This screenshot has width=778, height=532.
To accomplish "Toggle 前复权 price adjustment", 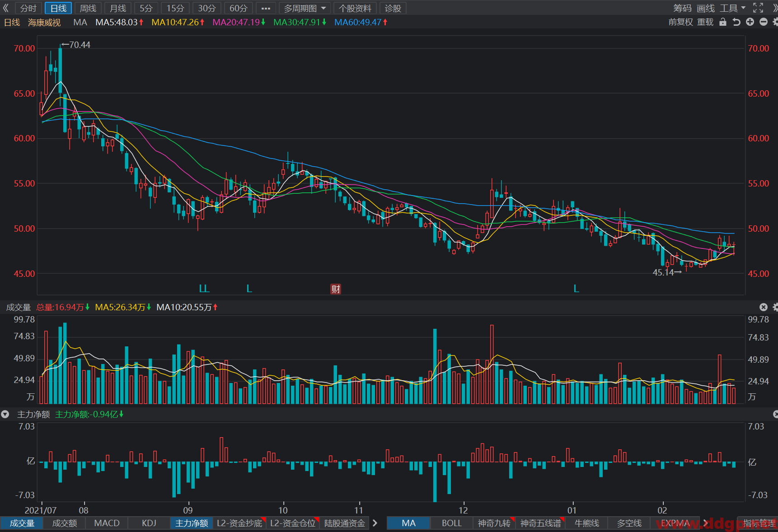I will 680,22.
